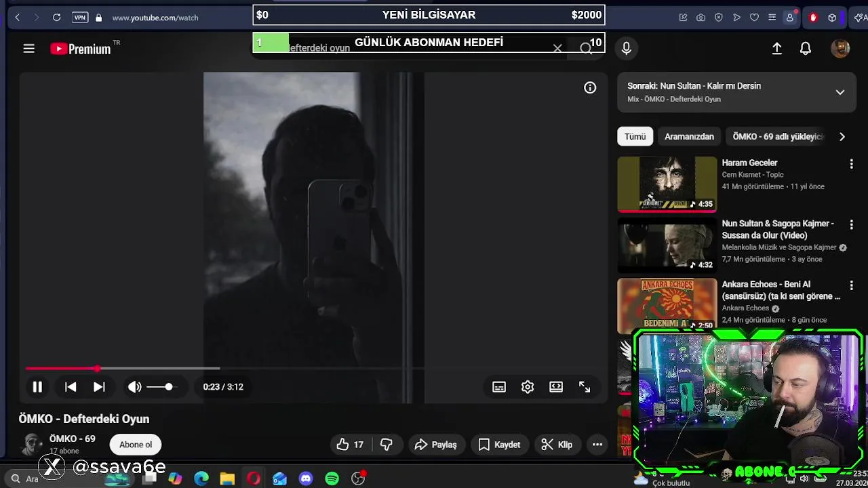Image resolution: width=868 pixels, height=488 pixels.
Task: Open OBS Studio from the taskbar
Action: (x=358, y=479)
